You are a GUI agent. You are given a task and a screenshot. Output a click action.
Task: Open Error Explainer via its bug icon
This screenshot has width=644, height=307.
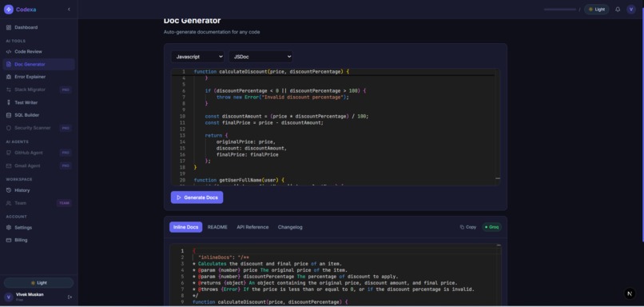pyautogui.click(x=9, y=77)
